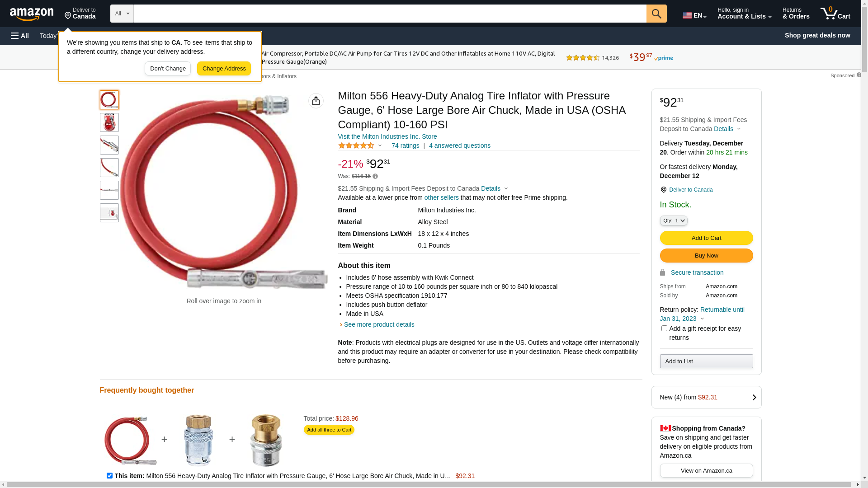Open the 4 answered questions link
This screenshot has height=488, width=868.
point(459,145)
